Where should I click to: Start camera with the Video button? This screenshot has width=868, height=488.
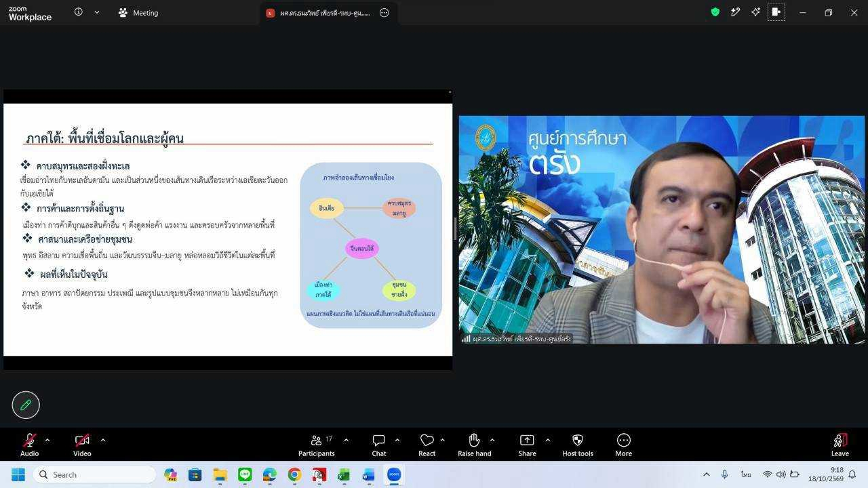(x=82, y=445)
